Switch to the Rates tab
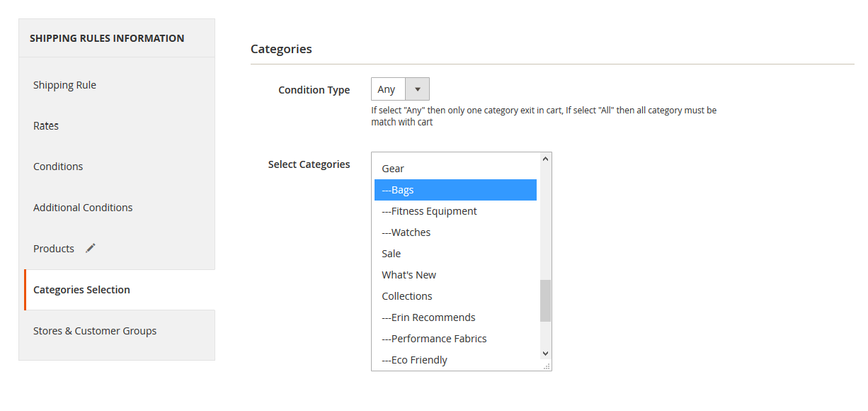 tap(46, 126)
